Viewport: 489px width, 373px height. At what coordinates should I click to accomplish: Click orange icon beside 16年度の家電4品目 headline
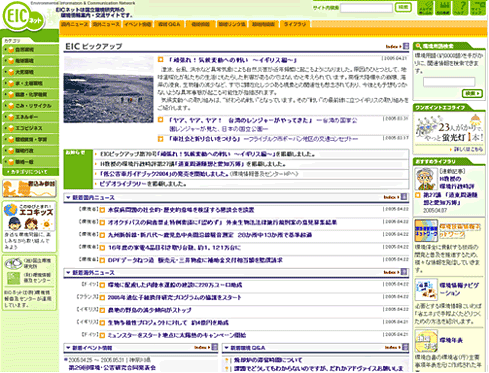click(102, 248)
